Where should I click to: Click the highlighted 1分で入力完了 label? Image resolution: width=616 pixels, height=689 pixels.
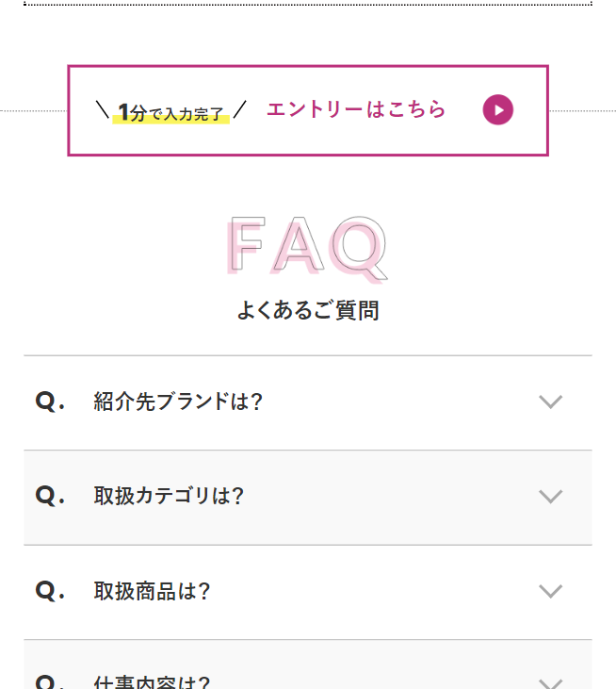(170, 114)
